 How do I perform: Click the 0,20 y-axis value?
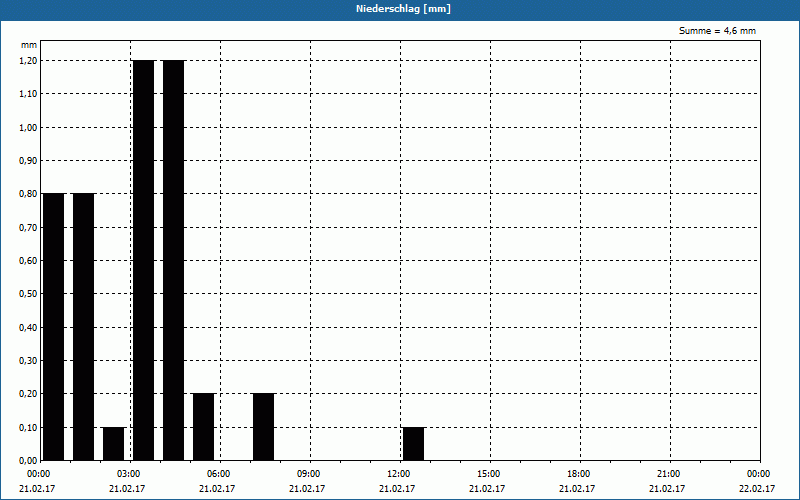coord(28,394)
